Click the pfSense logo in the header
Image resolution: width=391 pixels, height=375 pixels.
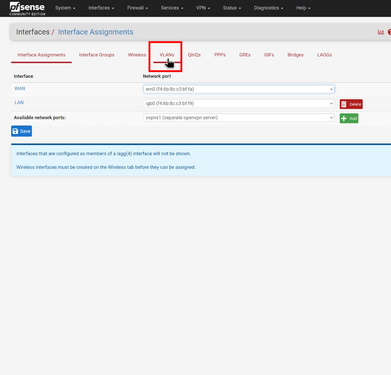coord(27,8)
